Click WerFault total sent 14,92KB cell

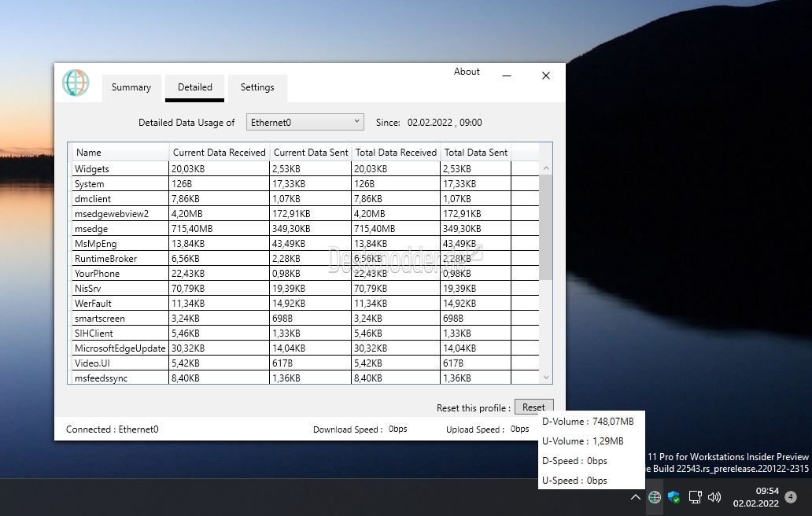(x=476, y=304)
